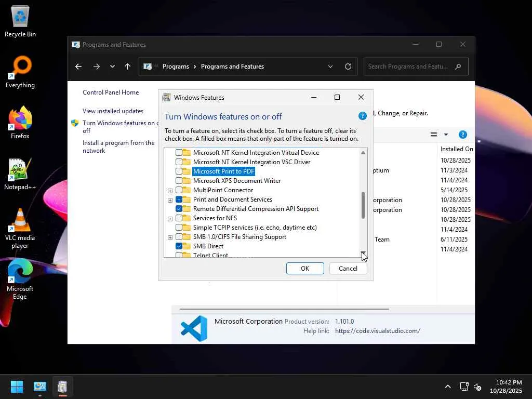Launch VLC media player shortcut
The height and width of the screenshot is (399, 532).
click(x=20, y=229)
